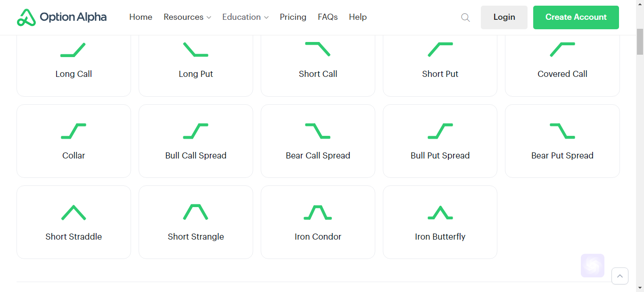Image resolution: width=644 pixels, height=292 pixels.
Task: Click the Option Alpha logo
Action: click(x=62, y=17)
